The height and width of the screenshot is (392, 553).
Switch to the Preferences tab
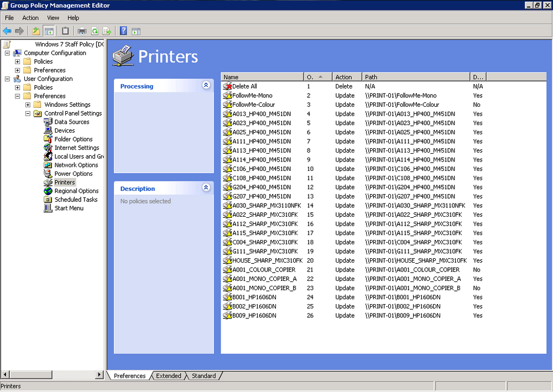pos(129,376)
